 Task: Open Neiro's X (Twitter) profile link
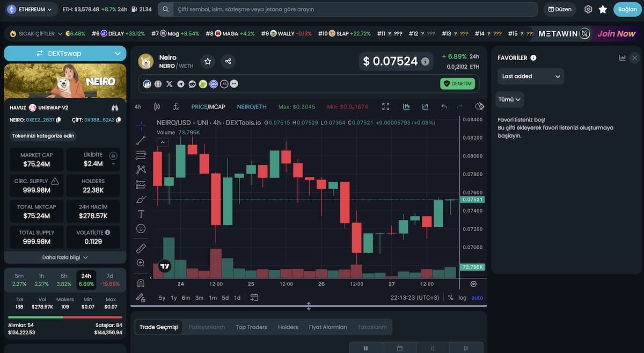(170, 84)
